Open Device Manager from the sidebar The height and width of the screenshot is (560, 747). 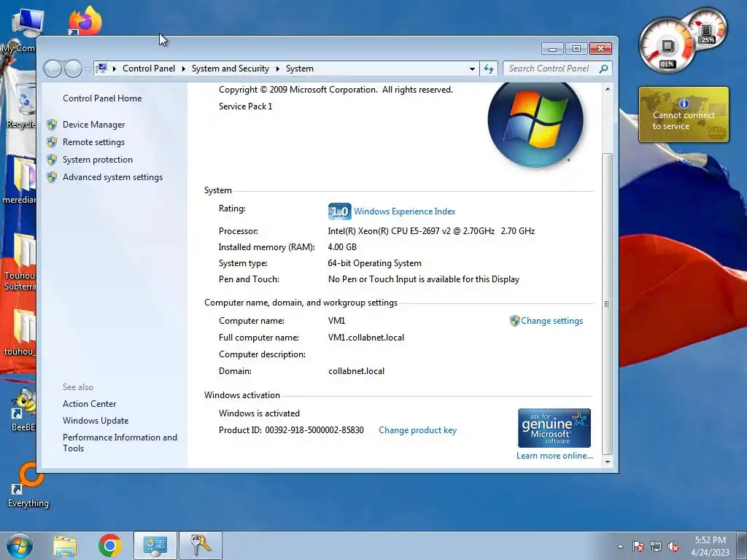[93, 124]
